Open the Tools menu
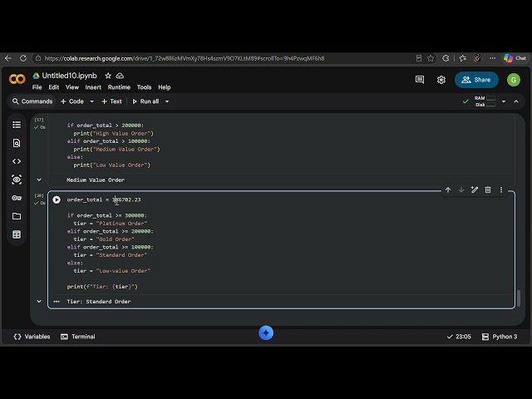This screenshot has height=399, width=532. pyautogui.click(x=144, y=87)
